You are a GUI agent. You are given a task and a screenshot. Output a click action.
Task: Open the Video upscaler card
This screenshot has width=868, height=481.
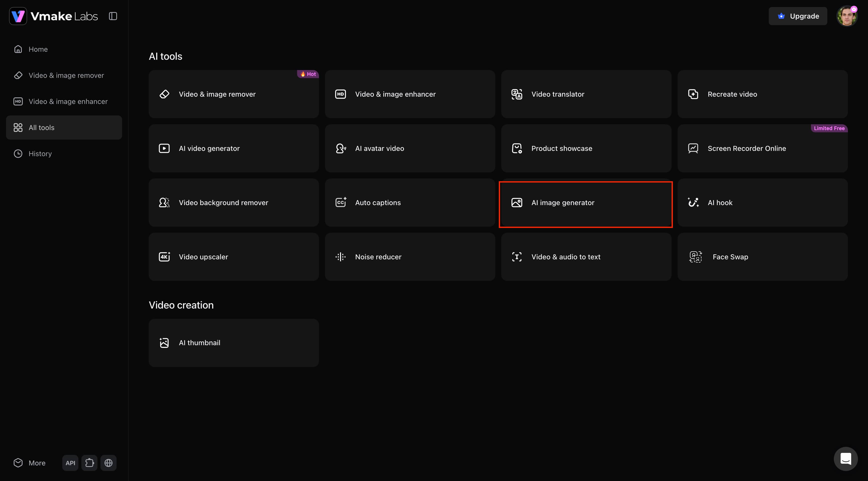[x=234, y=257]
